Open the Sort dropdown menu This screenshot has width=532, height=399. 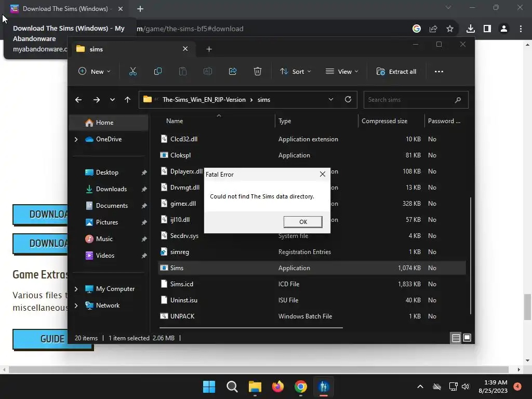click(x=295, y=71)
